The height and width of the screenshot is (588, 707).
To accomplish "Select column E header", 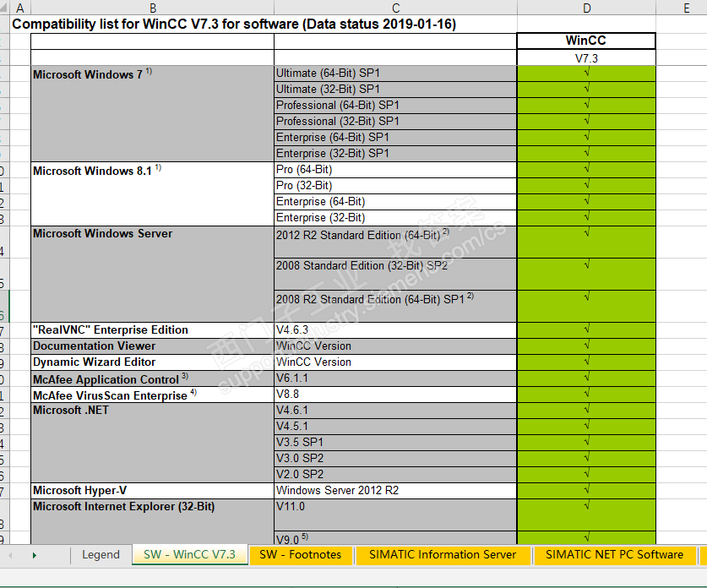I will click(686, 8).
